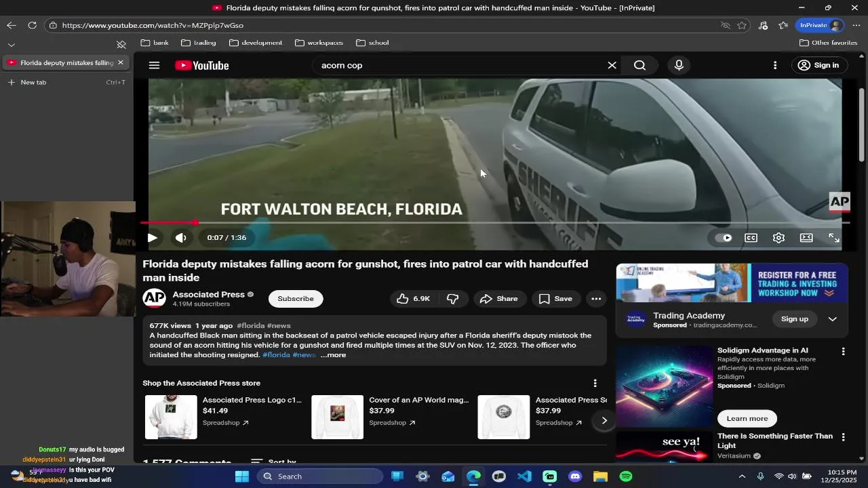
Task: Open the development bookmarks folder
Action: click(x=256, y=43)
